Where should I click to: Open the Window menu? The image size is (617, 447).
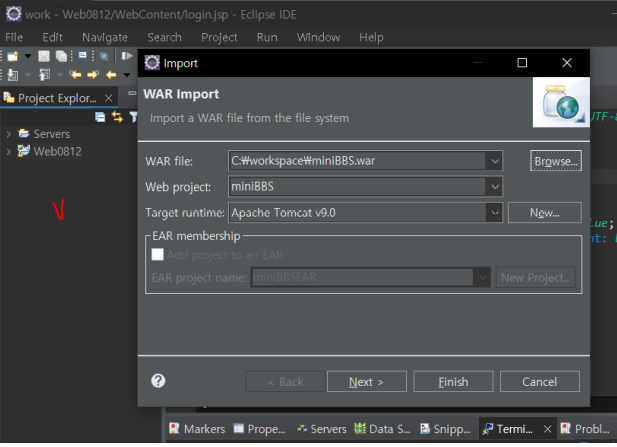[x=318, y=37]
